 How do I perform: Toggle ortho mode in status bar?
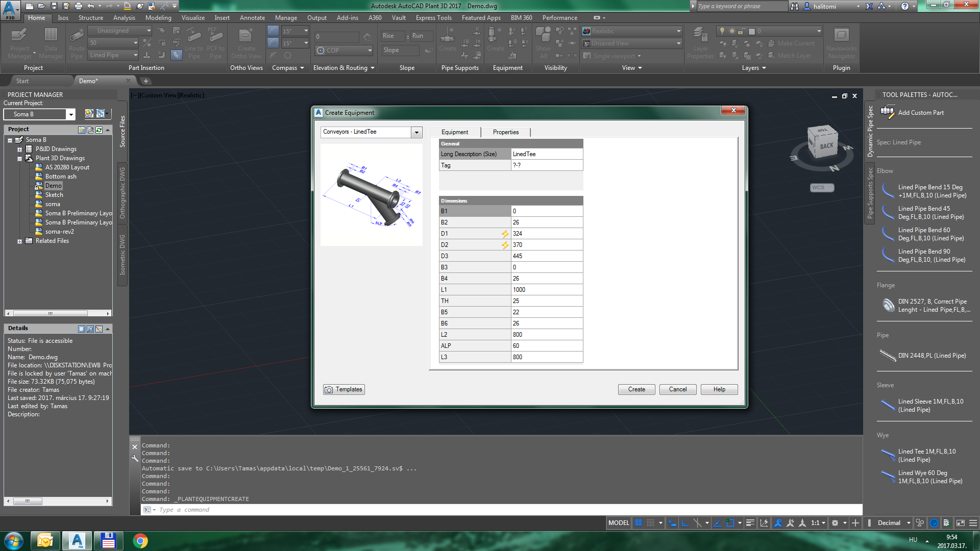685,523
